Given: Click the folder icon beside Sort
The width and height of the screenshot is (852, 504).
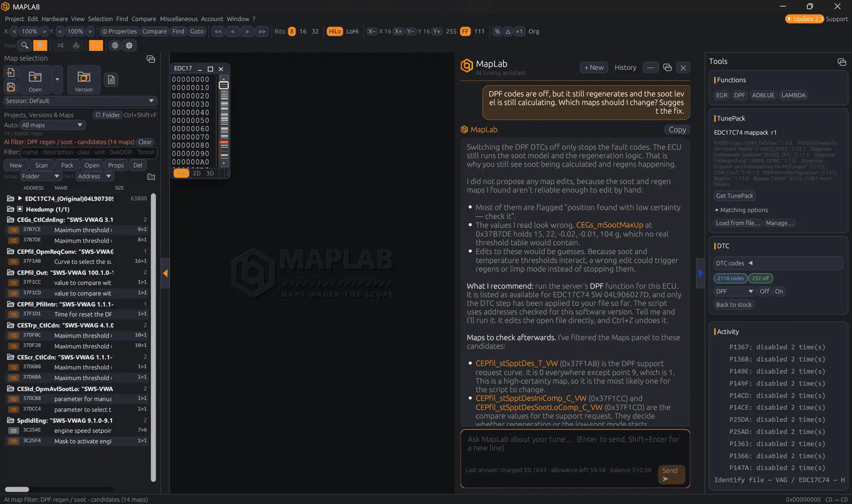Looking at the screenshot, I should coord(151,177).
